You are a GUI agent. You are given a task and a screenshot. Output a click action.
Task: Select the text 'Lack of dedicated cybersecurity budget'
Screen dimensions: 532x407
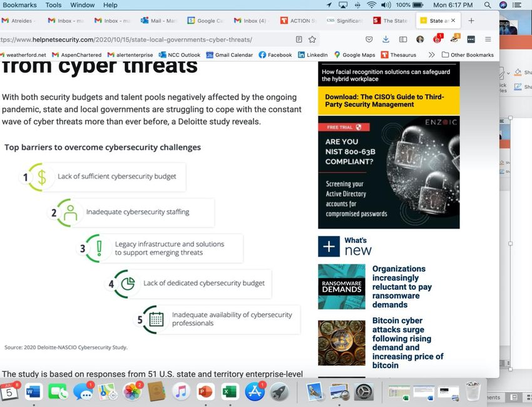click(204, 283)
